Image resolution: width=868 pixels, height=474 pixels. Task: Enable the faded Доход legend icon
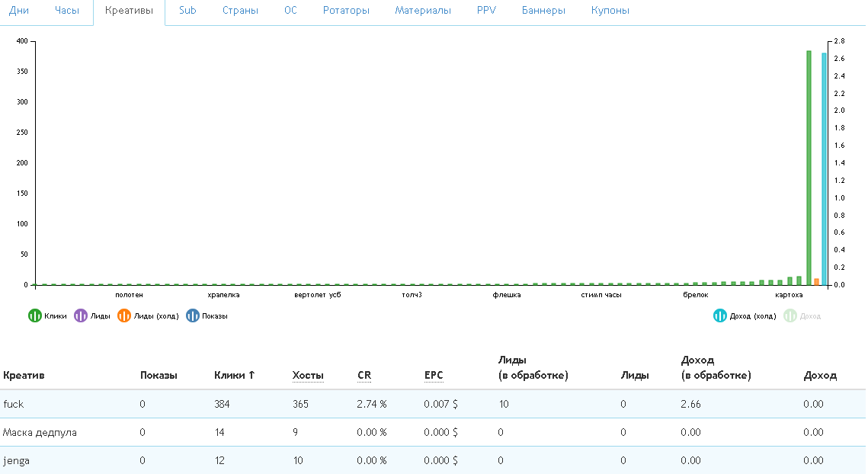(x=790, y=315)
